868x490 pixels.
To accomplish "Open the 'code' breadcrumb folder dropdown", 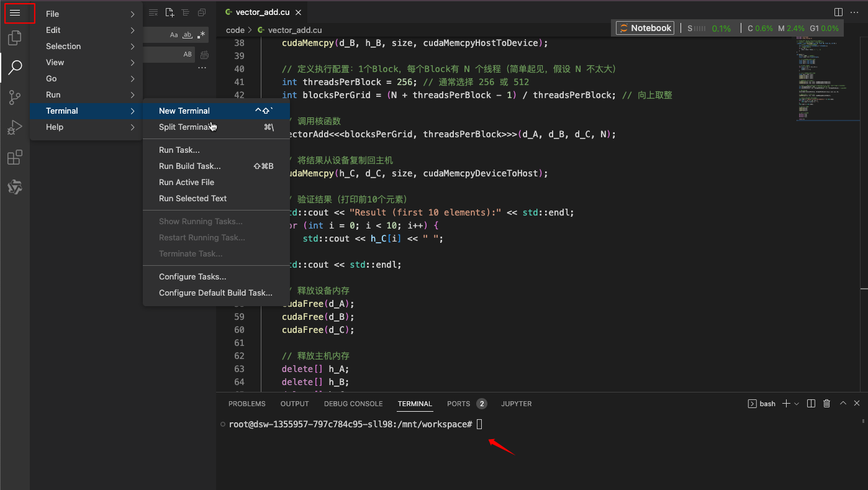I will 235,30.
